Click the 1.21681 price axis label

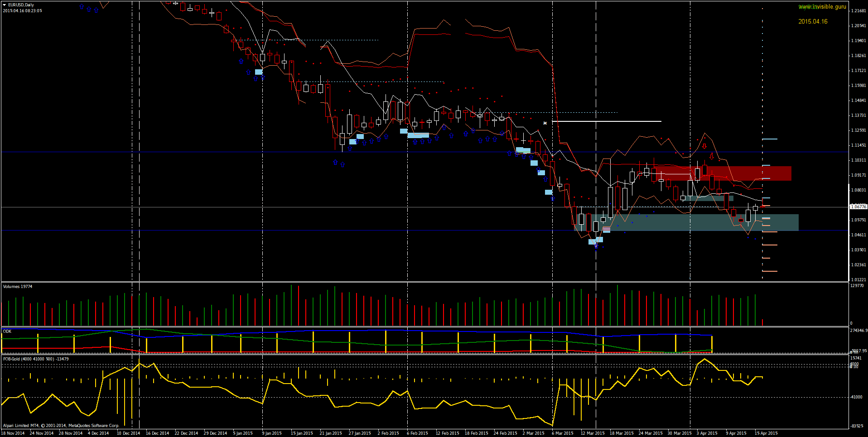point(858,10)
